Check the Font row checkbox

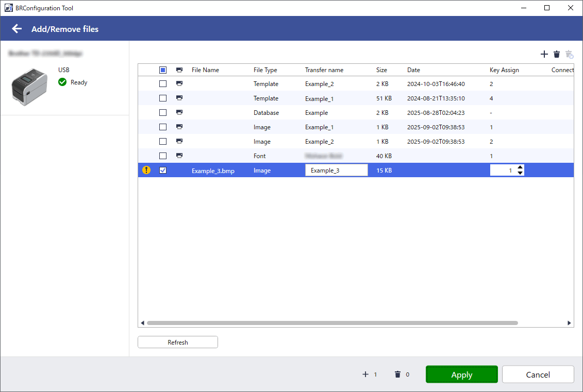[163, 156]
